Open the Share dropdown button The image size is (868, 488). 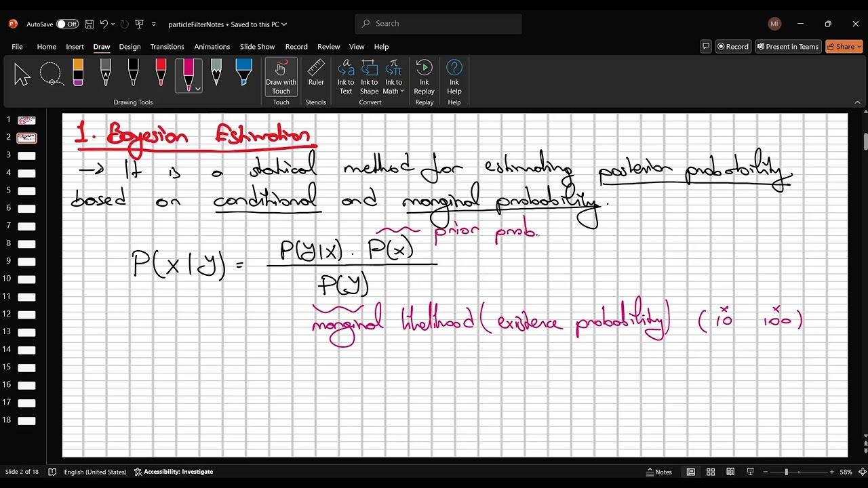[x=844, y=47]
